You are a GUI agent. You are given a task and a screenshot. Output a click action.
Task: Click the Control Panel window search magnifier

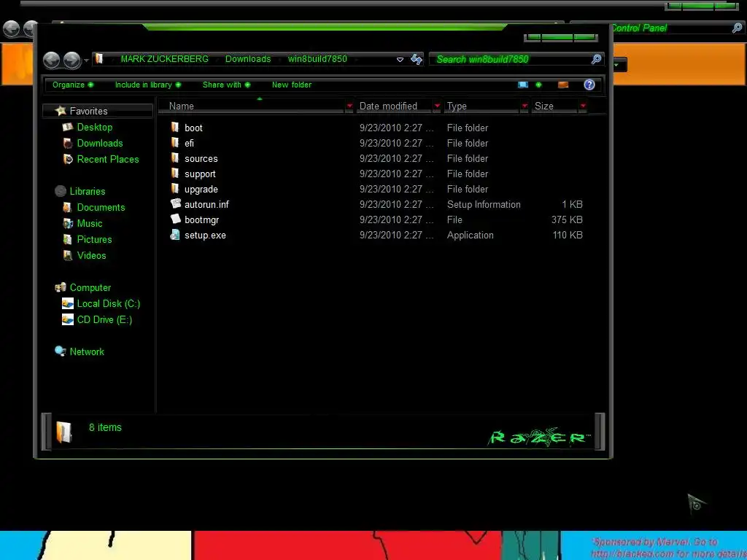(x=737, y=28)
